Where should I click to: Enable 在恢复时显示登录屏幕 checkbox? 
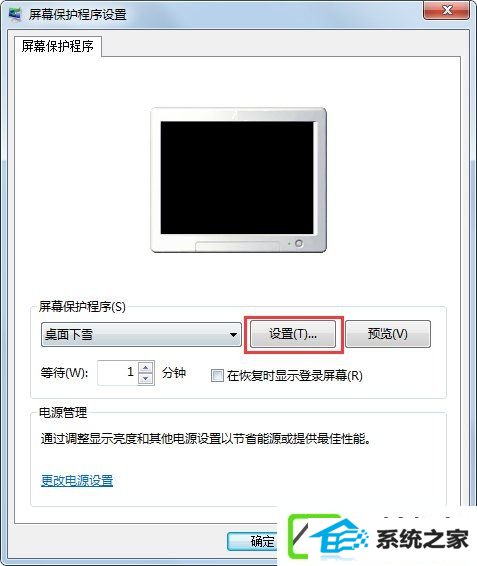(217, 375)
